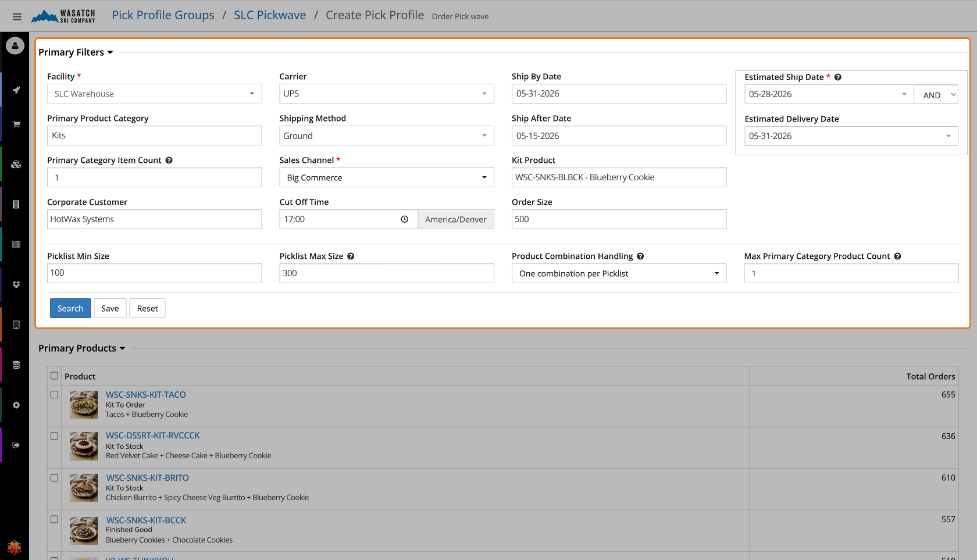Open the hamburger menu
This screenshot has height=560, width=977.
coord(17,17)
